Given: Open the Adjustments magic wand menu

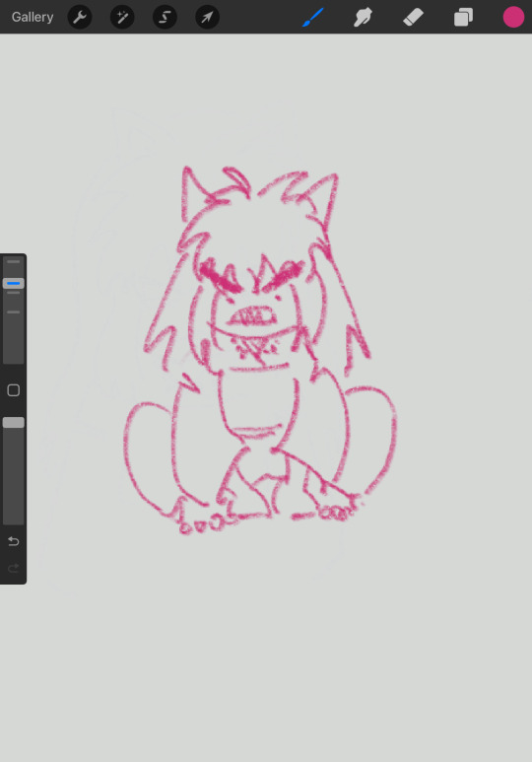Looking at the screenshot, I should (x=122, y=17).
